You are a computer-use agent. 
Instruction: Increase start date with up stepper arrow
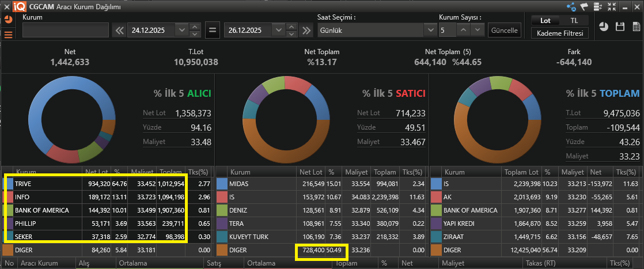195,27
